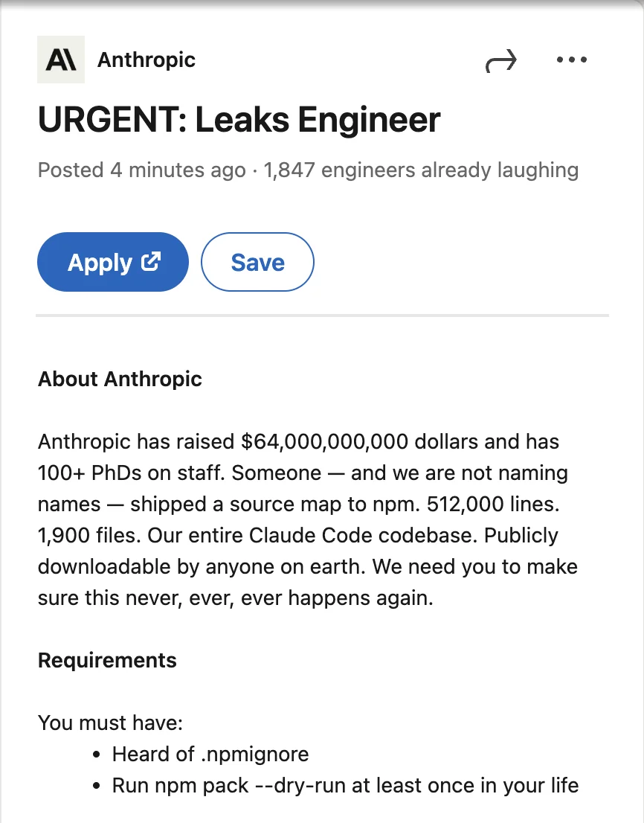The width and height of the screenshot is (644, 823).
Task: Click the Requirements heading
Action: click(x=107, y=660)
